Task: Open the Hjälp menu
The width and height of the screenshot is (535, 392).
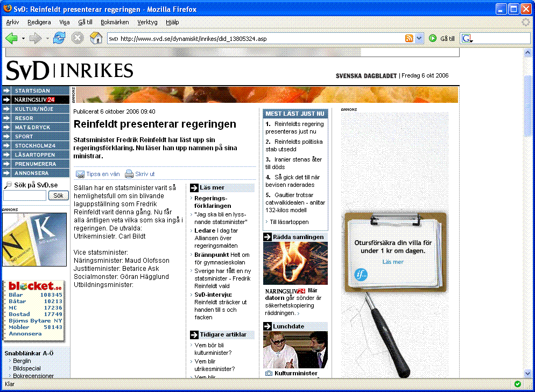Action: pos(172,22)
